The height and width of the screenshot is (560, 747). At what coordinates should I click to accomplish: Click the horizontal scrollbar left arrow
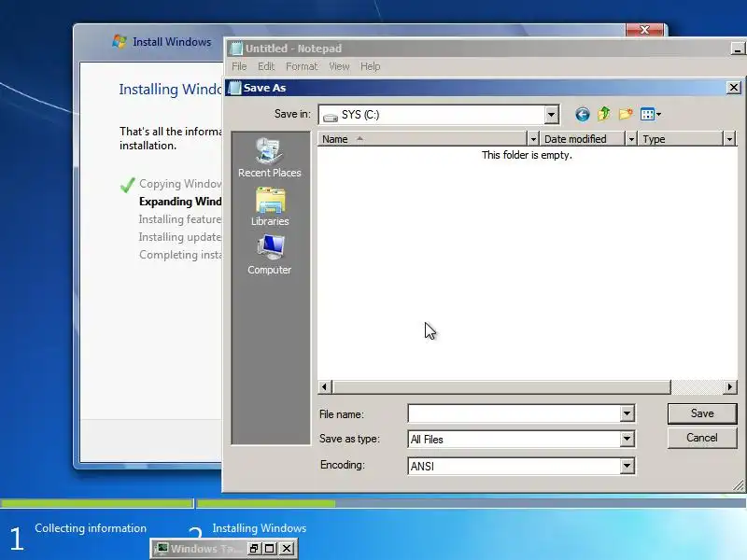coord(325,387)
